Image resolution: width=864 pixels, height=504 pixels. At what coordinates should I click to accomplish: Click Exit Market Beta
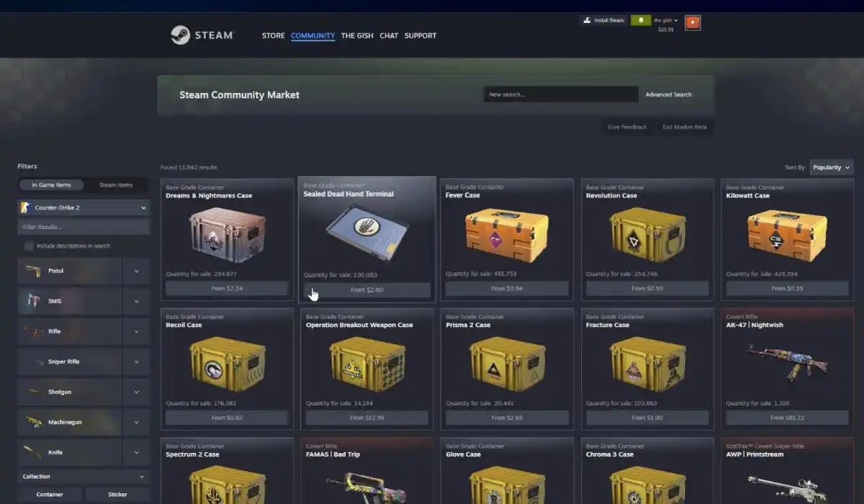click(x=685, y=127)
